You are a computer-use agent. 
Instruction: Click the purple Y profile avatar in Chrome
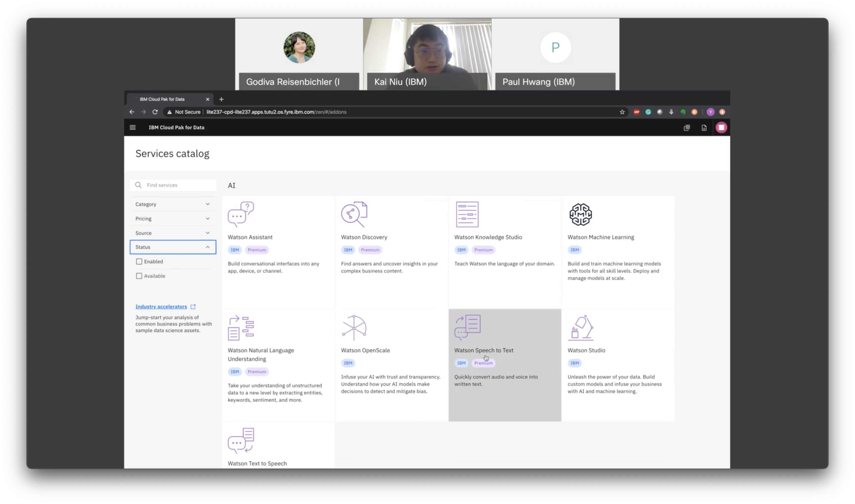pyautogui.click(x=710, y=112)
